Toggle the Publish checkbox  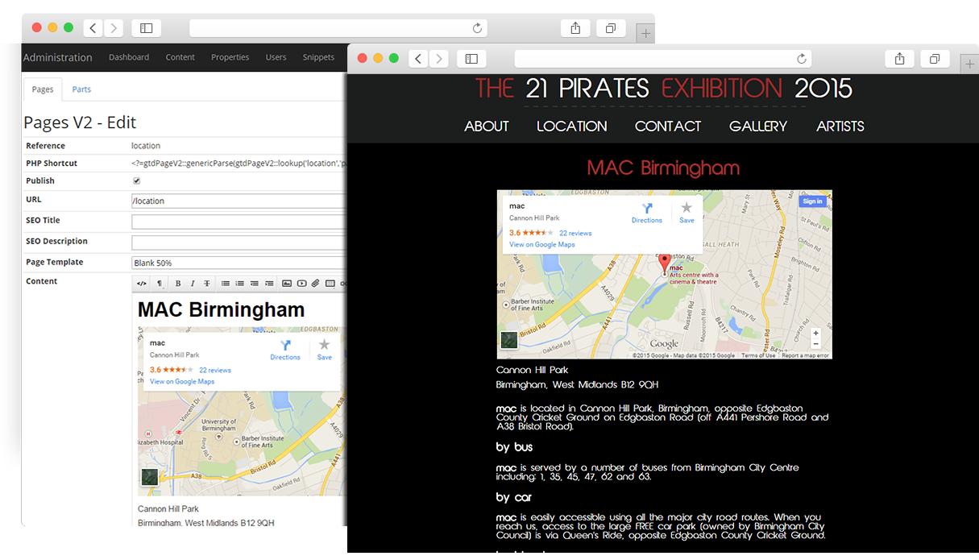click(x=136, y=180)
